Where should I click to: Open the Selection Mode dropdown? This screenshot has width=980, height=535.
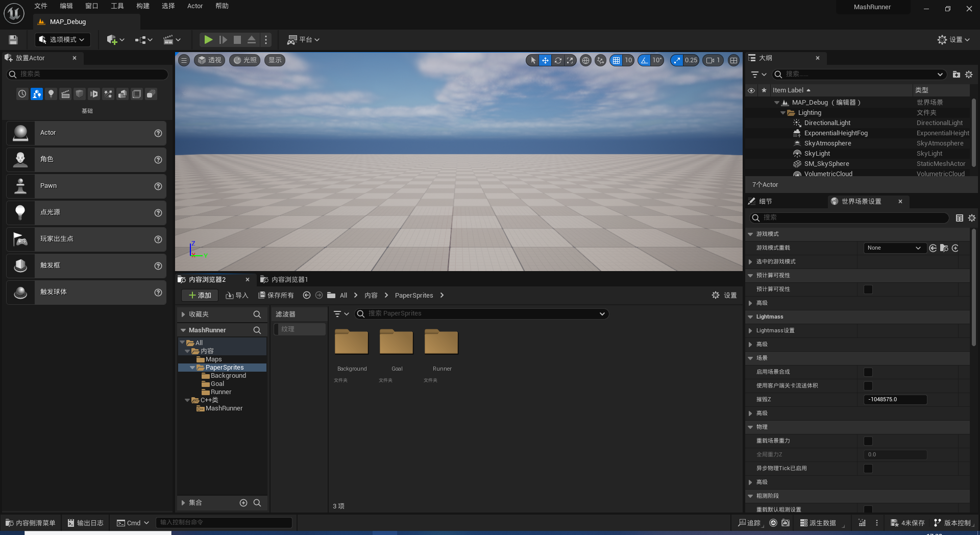click(62, 40)
